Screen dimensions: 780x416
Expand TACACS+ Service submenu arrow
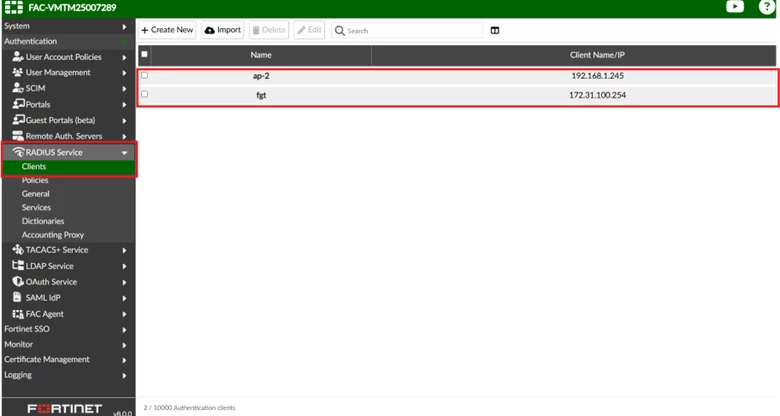[x=124, y=250]
